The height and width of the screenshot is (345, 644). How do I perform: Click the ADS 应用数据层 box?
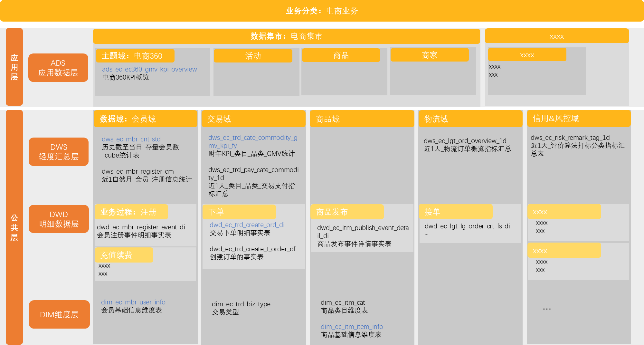point(58,68)
